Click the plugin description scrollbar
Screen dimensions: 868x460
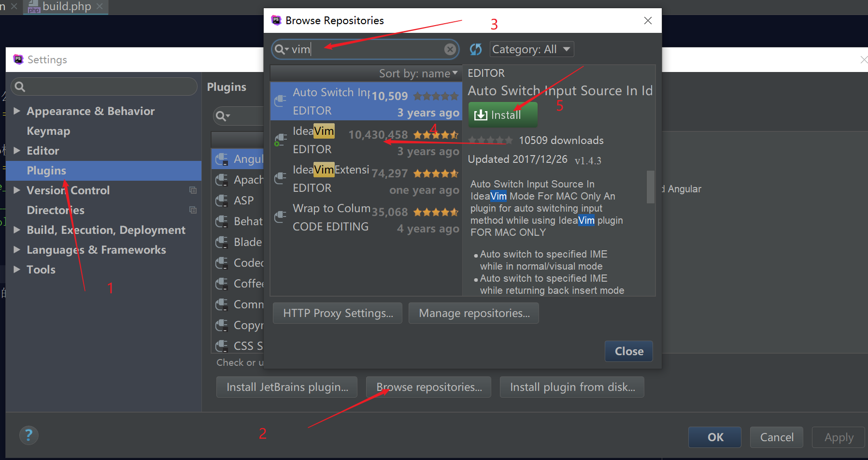point(651,187)
